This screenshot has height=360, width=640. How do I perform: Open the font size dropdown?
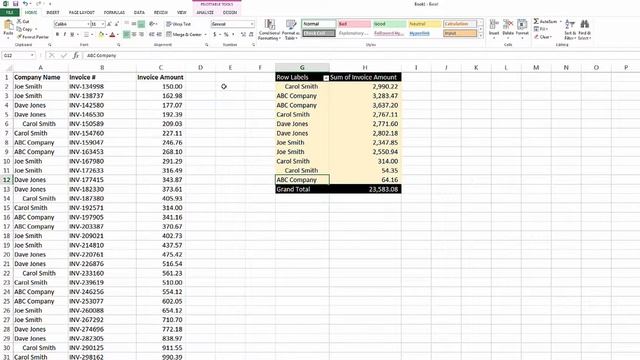pyautogui.click(x=103, y=24)
